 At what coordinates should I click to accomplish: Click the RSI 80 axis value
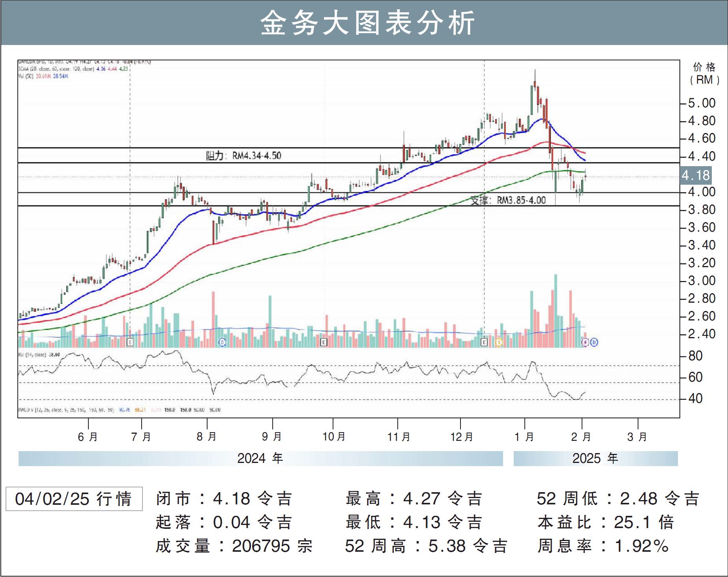pos(696,356)
